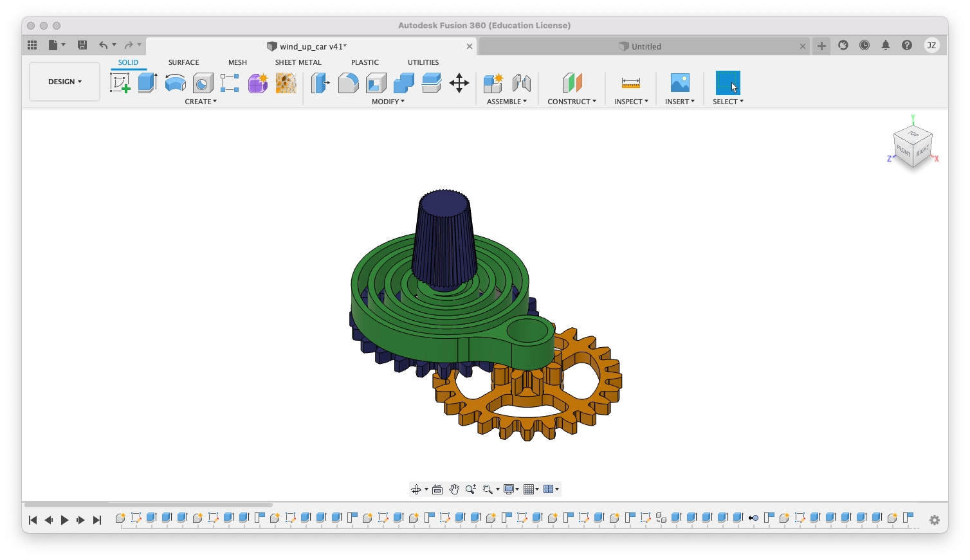Open the Extensions icon in the top bar

click(x=843, y=45)
